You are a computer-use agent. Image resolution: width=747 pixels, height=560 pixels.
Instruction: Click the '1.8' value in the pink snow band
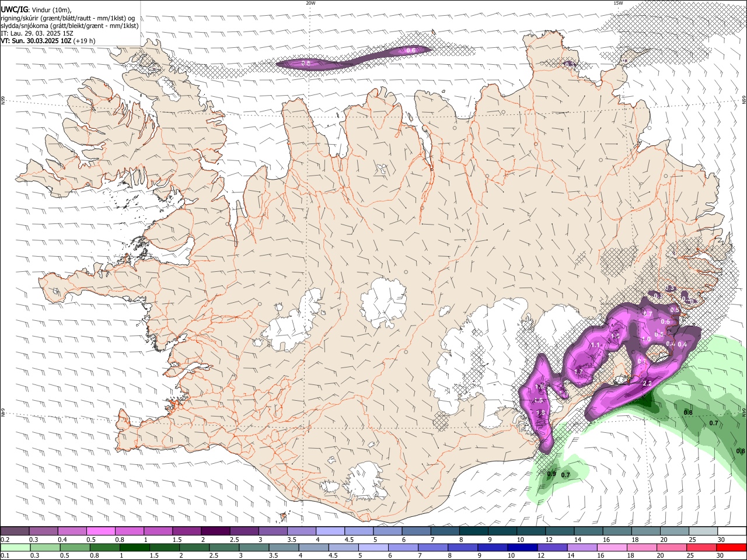540,412
